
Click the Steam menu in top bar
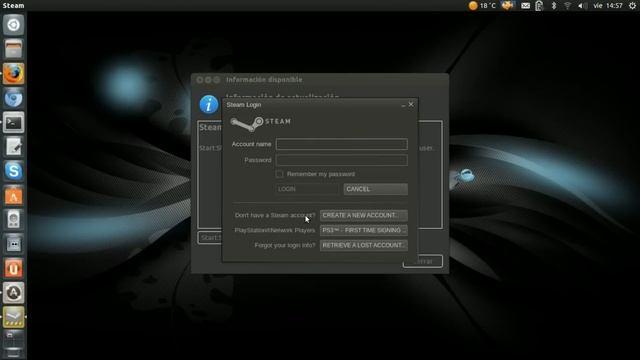click(x=13, y=6)
